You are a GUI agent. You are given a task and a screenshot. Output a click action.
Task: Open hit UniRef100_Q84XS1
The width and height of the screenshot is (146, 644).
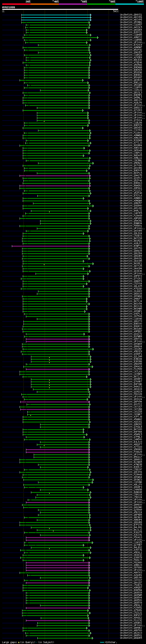[131, 15]
